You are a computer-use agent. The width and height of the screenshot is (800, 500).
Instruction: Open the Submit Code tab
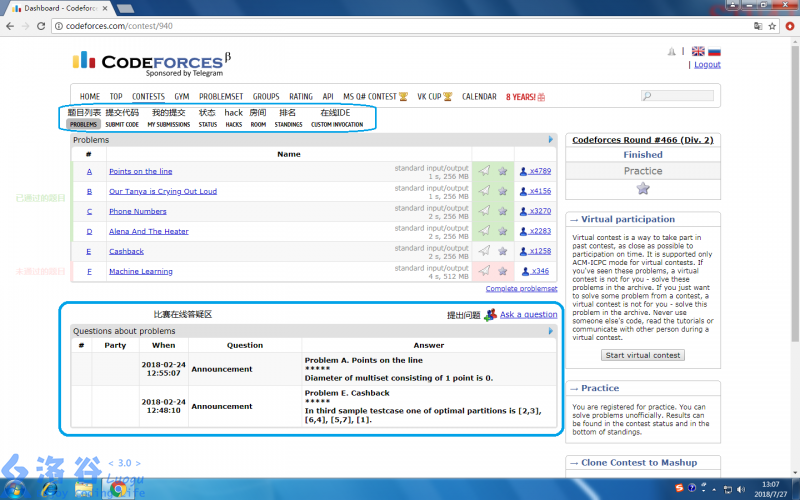122,125
